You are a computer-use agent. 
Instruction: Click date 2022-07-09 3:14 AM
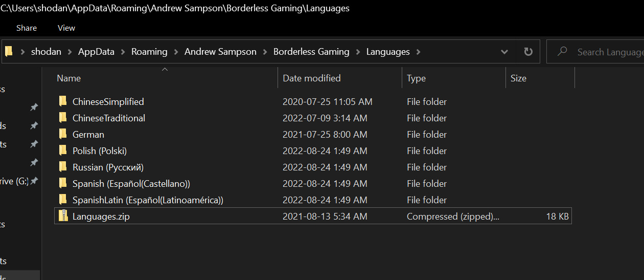pyautogui.click(x=325, y=118)
